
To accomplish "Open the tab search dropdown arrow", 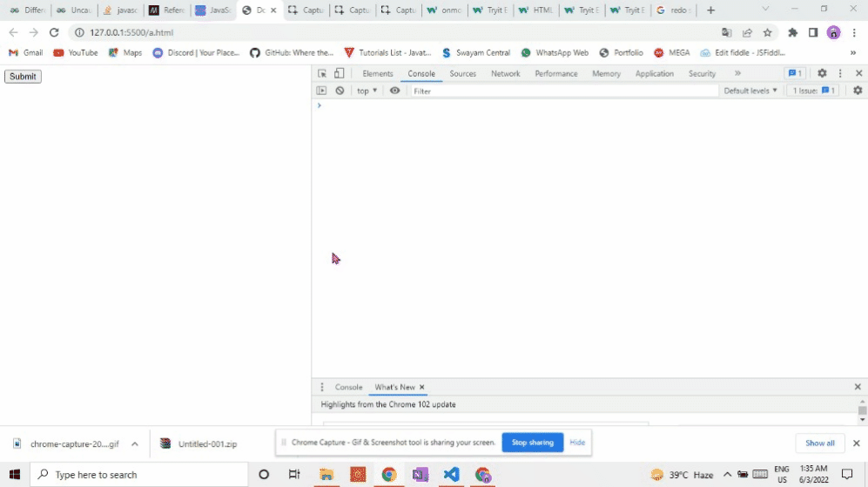I will point(765,9).
